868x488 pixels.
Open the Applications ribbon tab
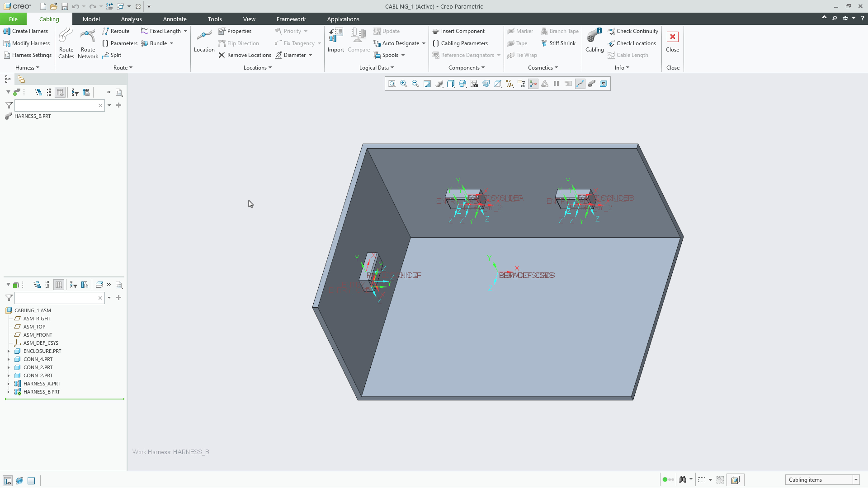343,19
